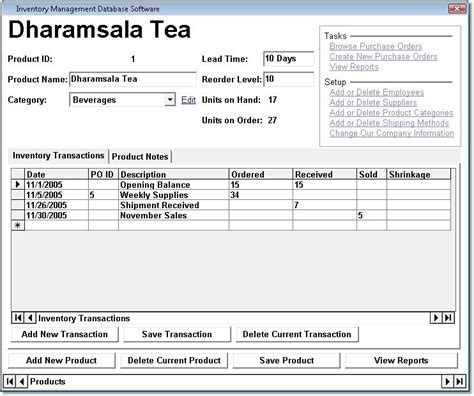This screenshot has width=474, height=396.
Task: Click the Product Name input field
Action: pos(133,79)
